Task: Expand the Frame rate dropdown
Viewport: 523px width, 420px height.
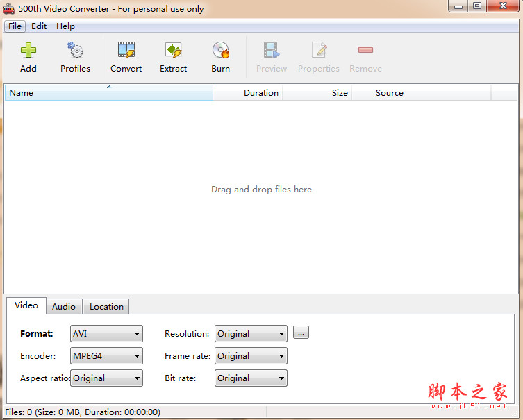Action: click(x=251, y=356)
